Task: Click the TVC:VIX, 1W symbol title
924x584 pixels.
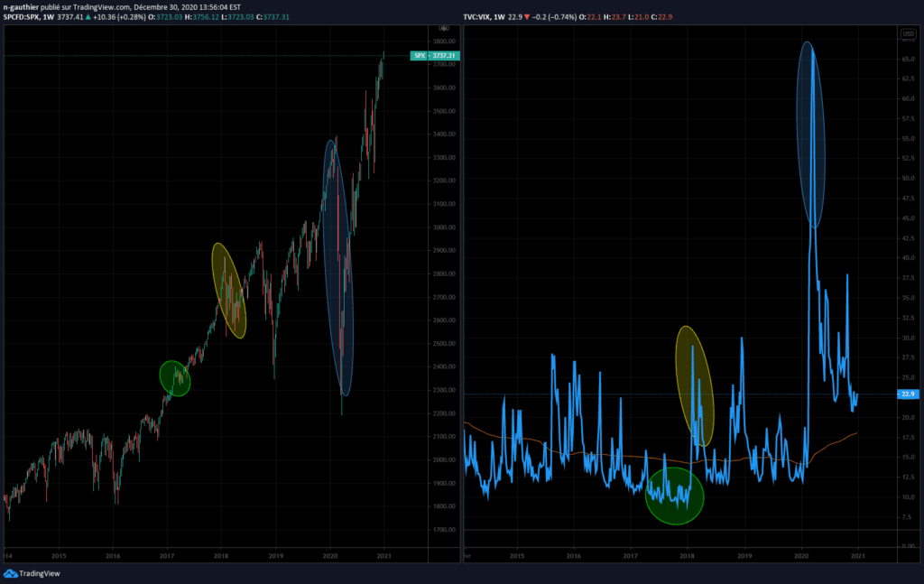Action: [484, 17]
